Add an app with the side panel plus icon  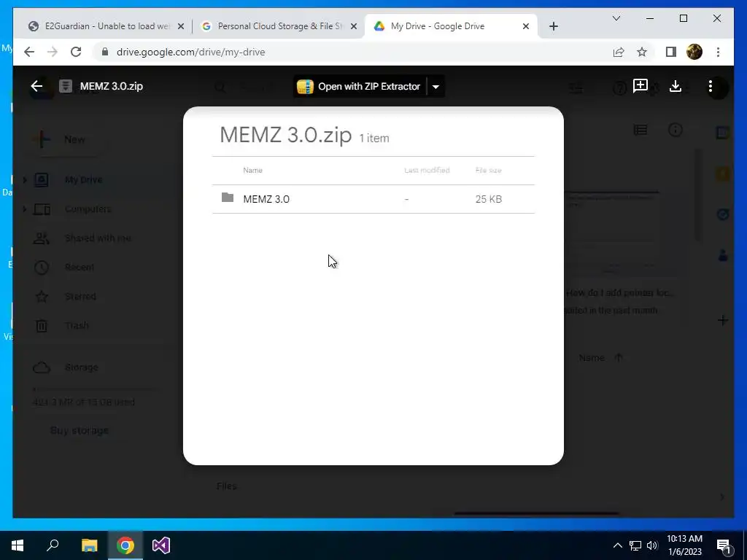pos(723,321)
